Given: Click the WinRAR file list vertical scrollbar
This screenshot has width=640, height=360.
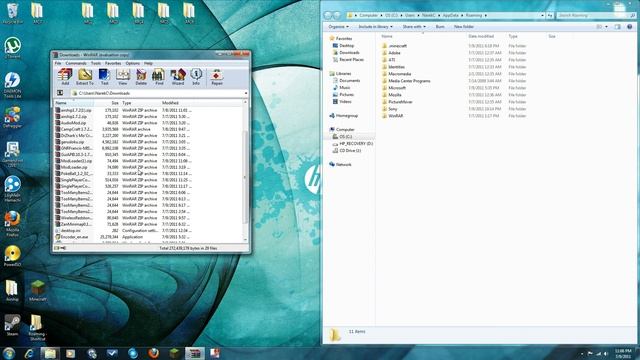Looking at the screenshot, I should (x=245, y=178).
